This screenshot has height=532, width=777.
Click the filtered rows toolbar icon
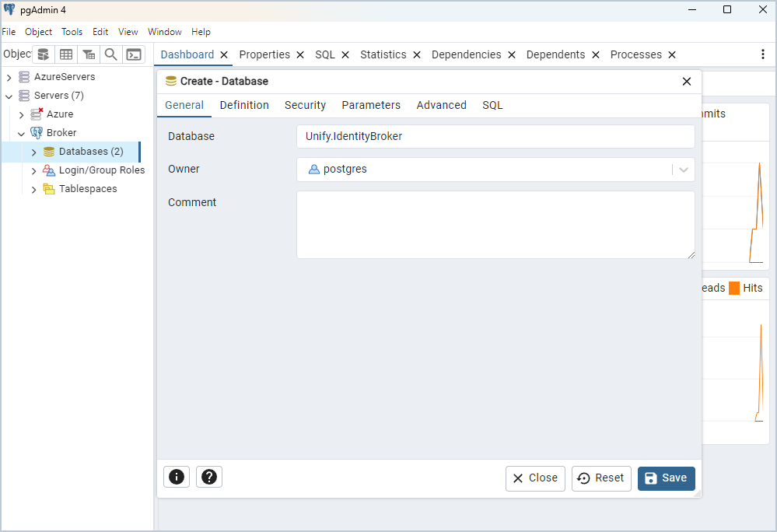pos(89,54)
